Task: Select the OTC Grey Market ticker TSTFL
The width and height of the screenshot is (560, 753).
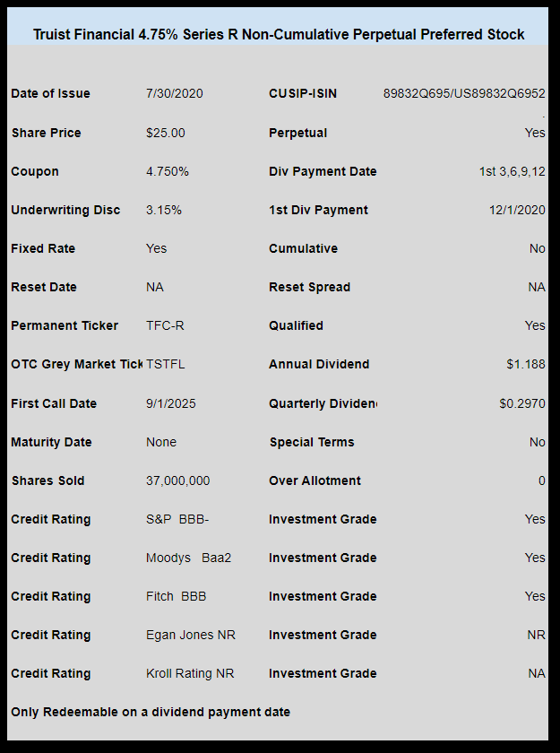Action: (x=166, y=364)
